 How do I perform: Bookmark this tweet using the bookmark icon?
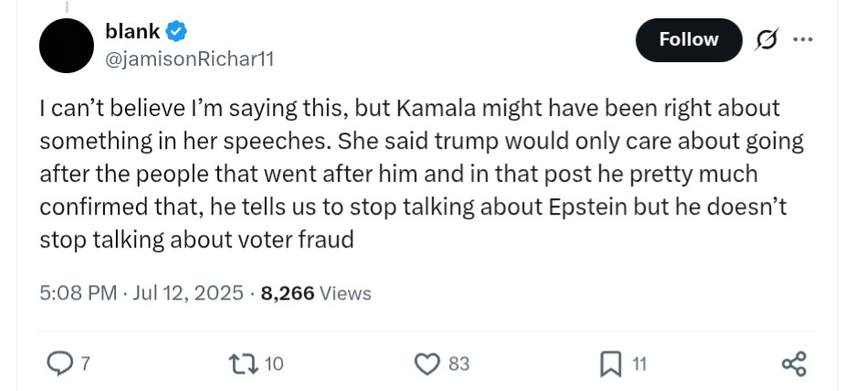click(610, 365)
